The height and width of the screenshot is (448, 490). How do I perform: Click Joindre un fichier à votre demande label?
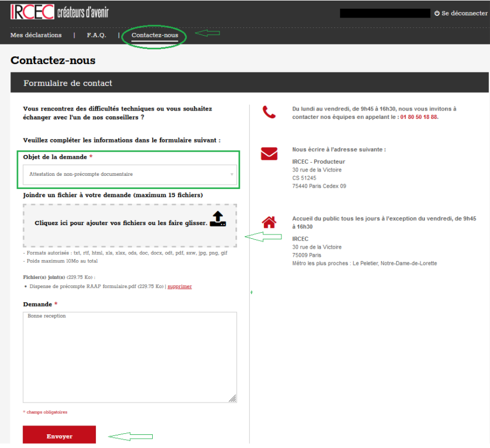click(113, 195)
